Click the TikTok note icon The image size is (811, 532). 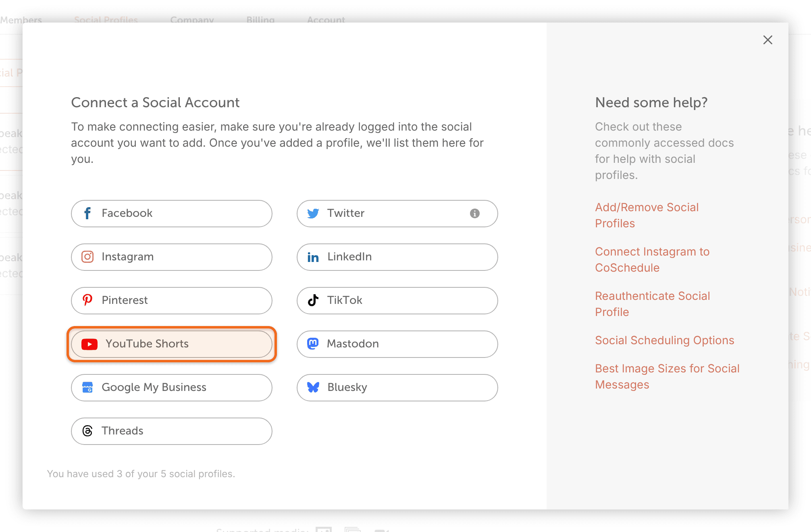313,300
